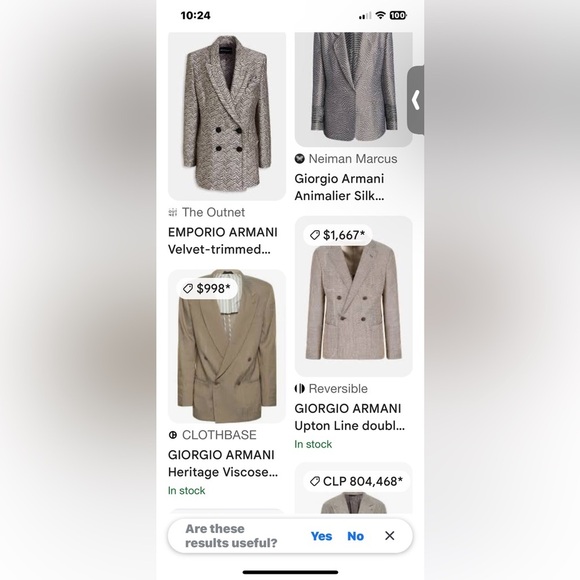The width and height of the screenshot is (580, 580).
Task: Open GIORGIO ARMANI Upton Line title link
Action: pyautogui.click(x=350, y=417)
